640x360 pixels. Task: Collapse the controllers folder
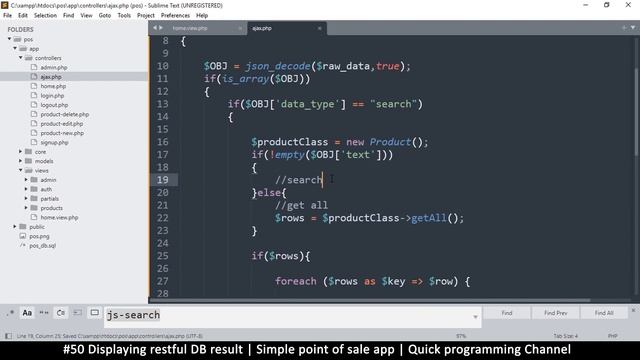(x=21, y=58)
